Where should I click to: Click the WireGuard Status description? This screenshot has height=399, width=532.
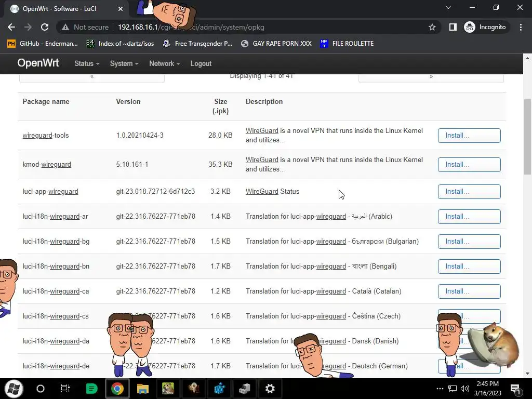pos(272,192)
